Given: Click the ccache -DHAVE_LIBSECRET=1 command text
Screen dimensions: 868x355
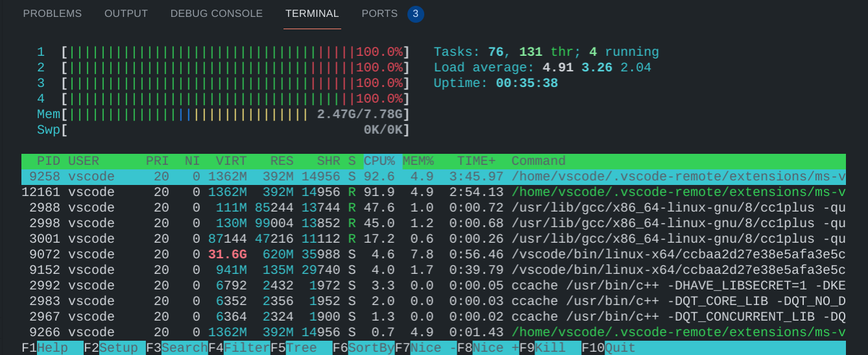Looking at the screenshot, I should [x=679, y=286].
